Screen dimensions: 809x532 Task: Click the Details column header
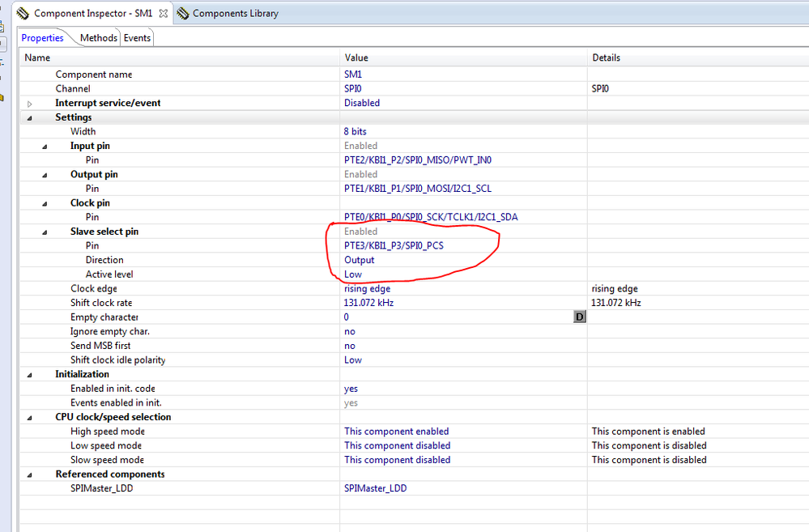[x=606, y=57]
